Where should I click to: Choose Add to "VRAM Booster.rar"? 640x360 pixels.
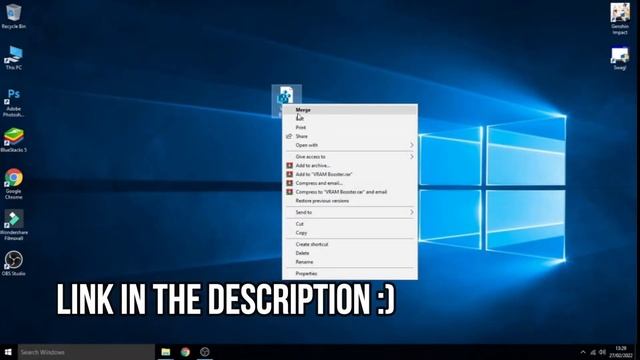[350, 174]
